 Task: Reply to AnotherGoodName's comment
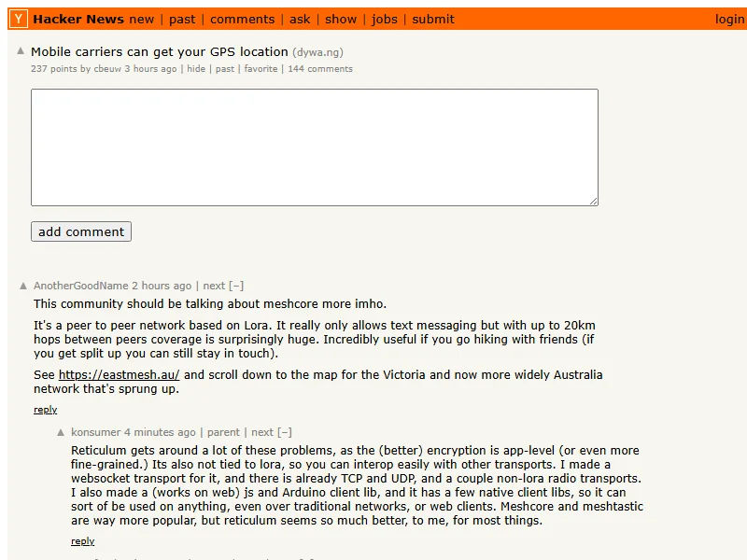pos(45,410)
